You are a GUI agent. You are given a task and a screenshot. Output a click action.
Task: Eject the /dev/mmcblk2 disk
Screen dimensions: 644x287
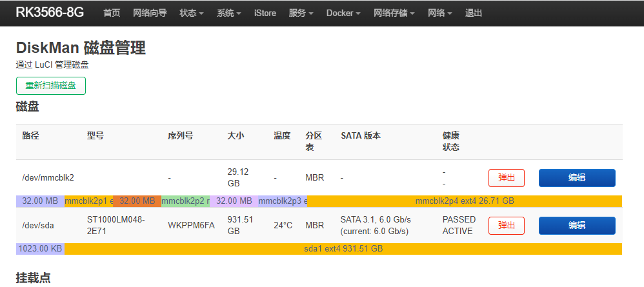506,178
